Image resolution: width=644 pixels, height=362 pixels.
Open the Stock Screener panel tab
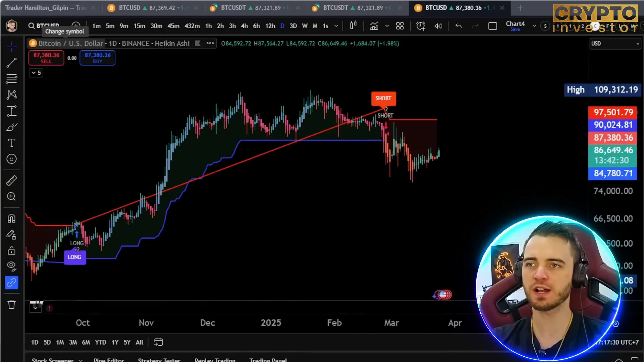(53, 360)
